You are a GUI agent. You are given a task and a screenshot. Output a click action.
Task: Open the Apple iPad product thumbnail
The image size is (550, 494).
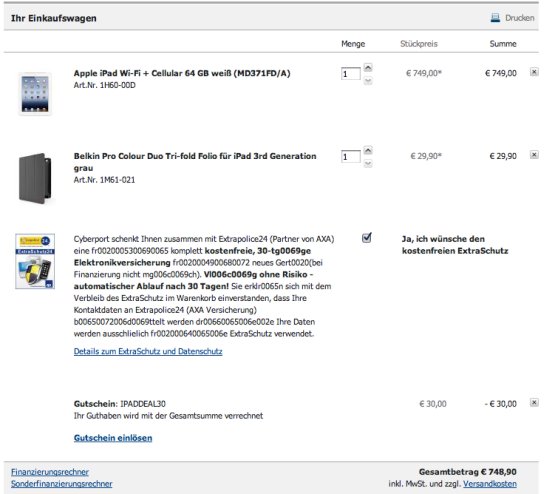(35, 94)
